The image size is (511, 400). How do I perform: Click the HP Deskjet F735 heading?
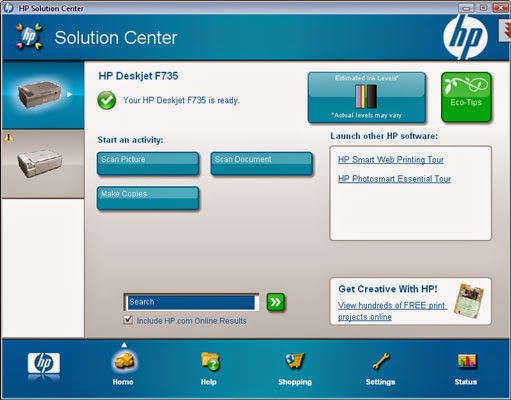tap(138, 76)
